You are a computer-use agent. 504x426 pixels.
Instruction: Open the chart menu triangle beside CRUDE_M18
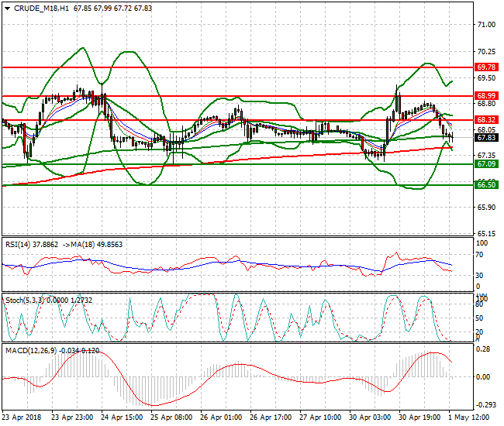pos(8,9)
